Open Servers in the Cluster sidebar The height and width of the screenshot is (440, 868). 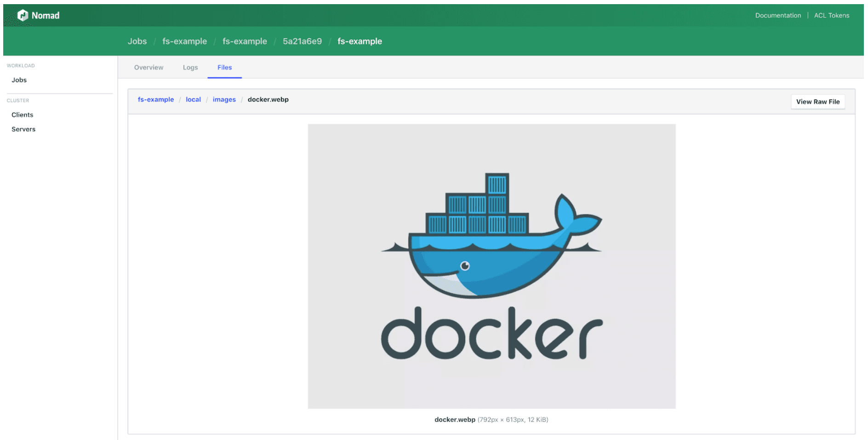tap(23, 129)
